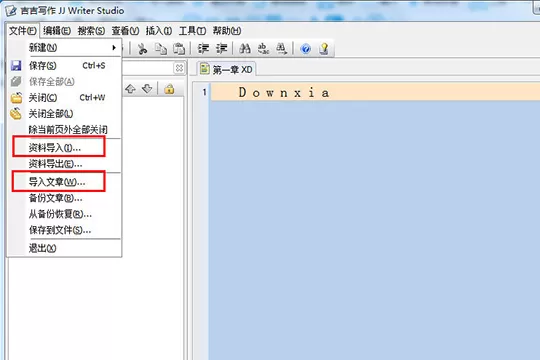Select 退出(X) to quit
540x360 pixels.
pyautogui.click(x=64, y=248)
